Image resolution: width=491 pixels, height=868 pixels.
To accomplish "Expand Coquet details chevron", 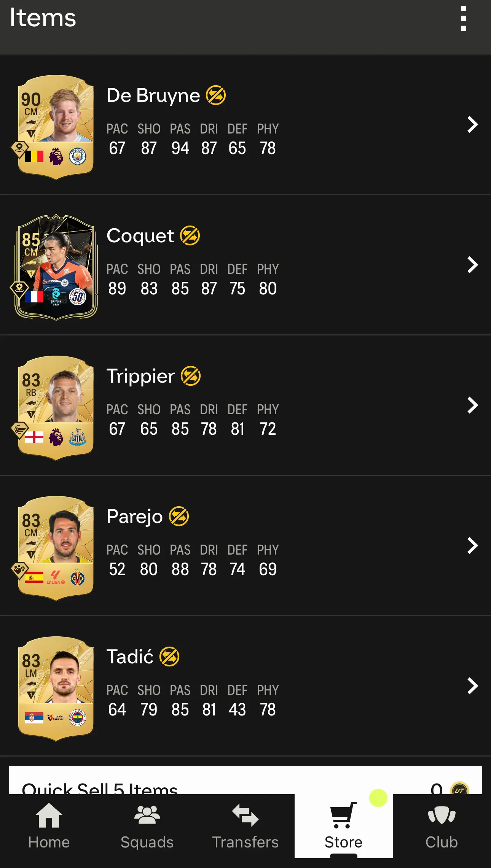I will [472, 265].
